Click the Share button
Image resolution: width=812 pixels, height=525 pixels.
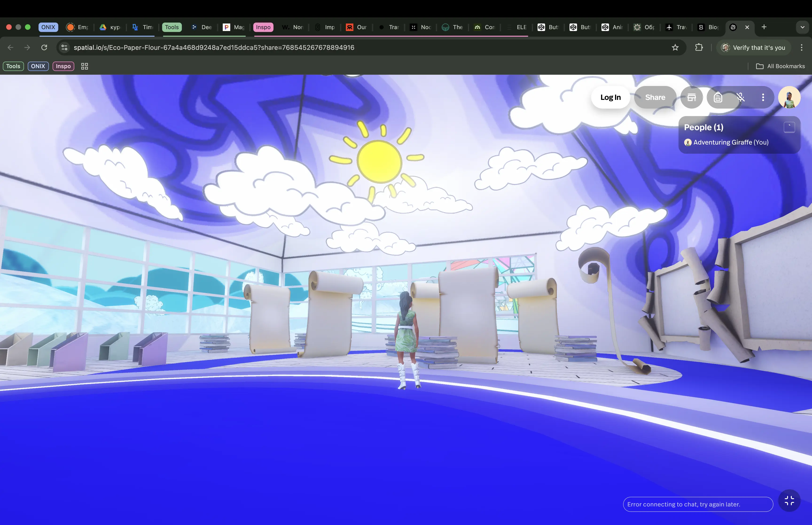pos(655,98)
